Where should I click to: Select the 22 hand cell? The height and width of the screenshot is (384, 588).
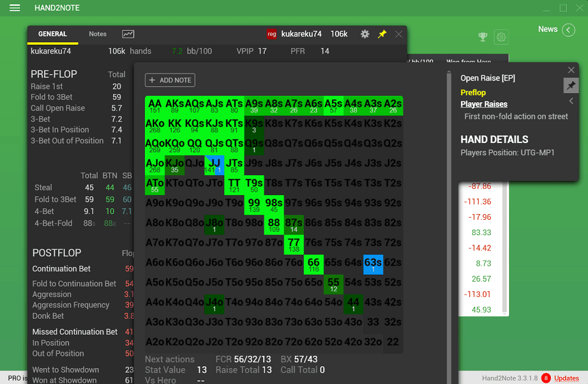point(393,344)
